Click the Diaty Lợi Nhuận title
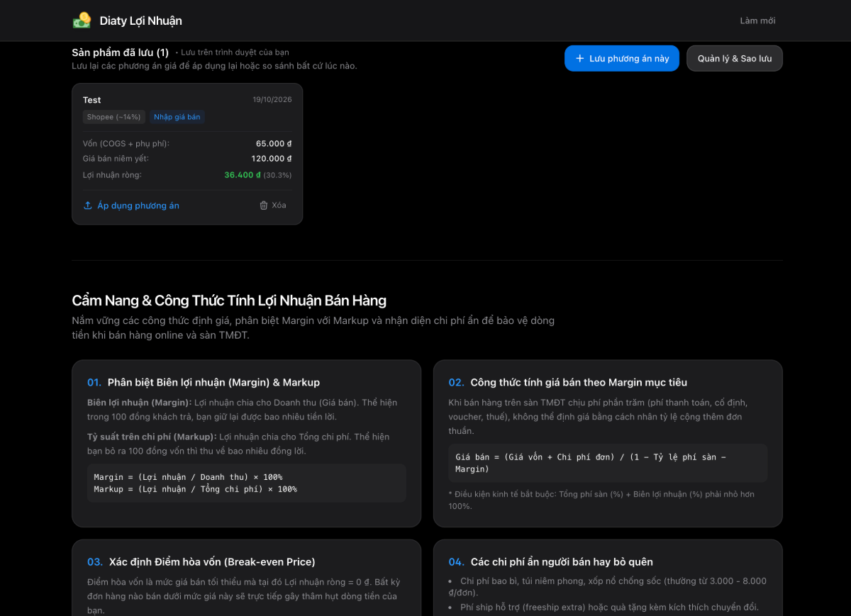 tap(140, 21)
